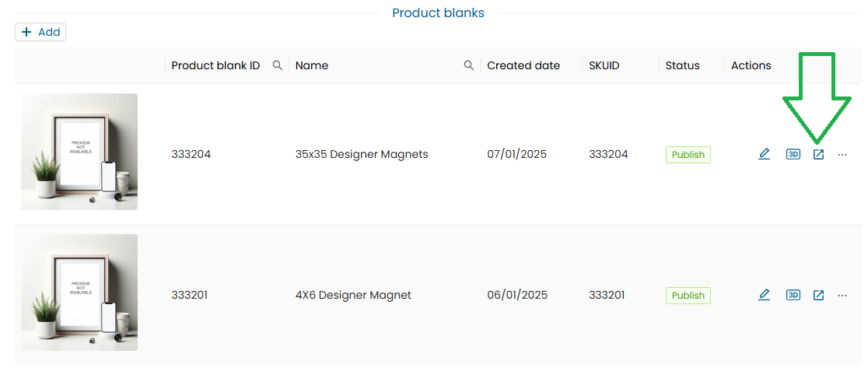Click the SKUID column header

[x=604, y=65]
